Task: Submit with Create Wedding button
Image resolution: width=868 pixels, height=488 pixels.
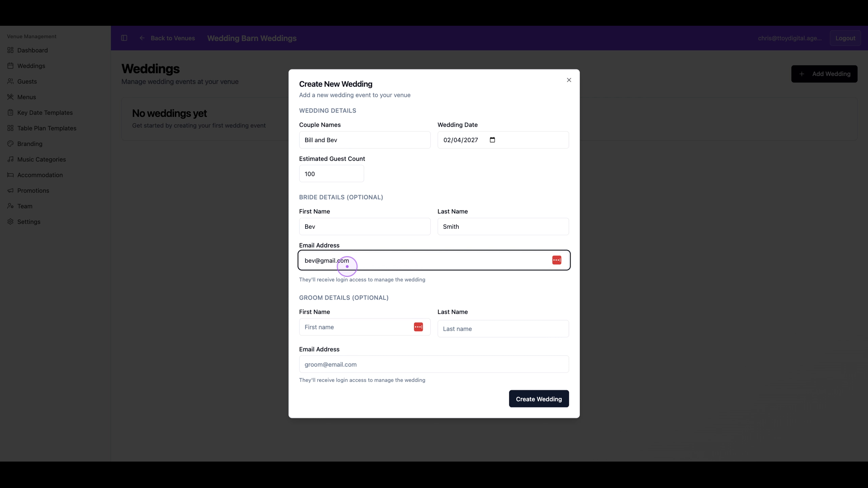Action: tap(539, 399)
